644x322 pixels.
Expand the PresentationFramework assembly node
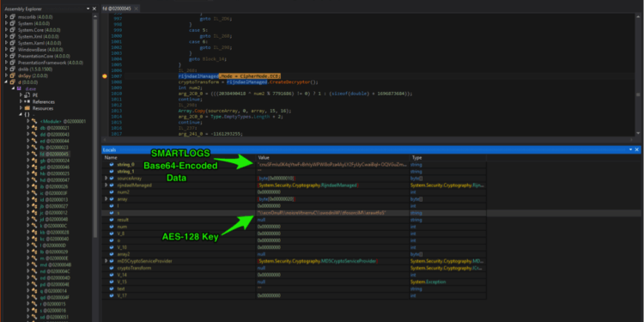6,63
